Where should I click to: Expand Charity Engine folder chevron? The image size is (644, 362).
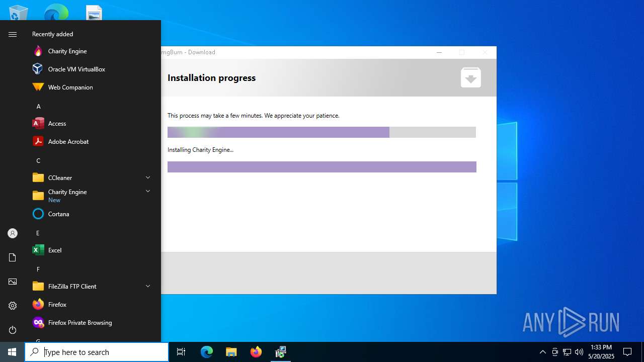[x=148, y=191]
